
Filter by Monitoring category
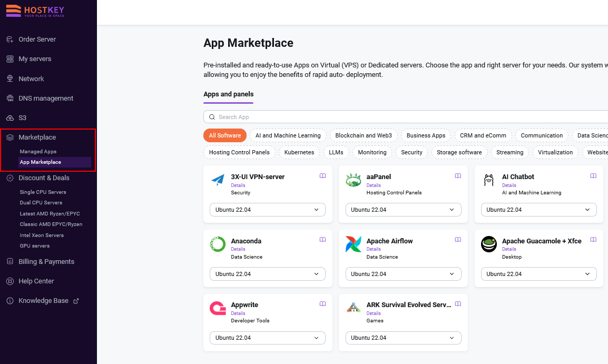(x=372, y=152)
